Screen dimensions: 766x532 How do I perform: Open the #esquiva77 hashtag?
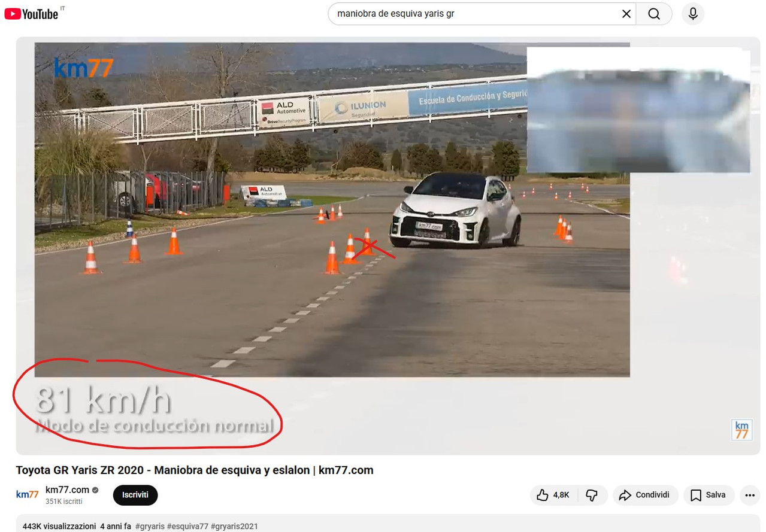(x=187, y=527)
